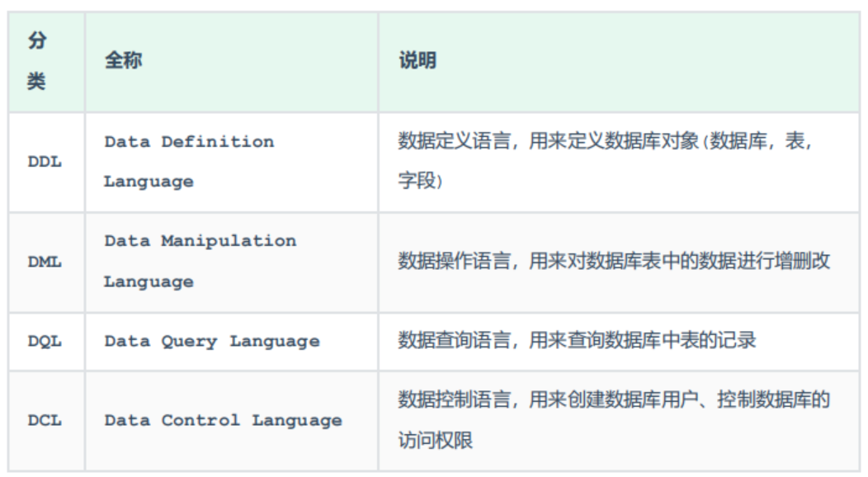This screenshot has height=477, width=868.
Task: Click the 全称 column header
Action: (123, 60)
